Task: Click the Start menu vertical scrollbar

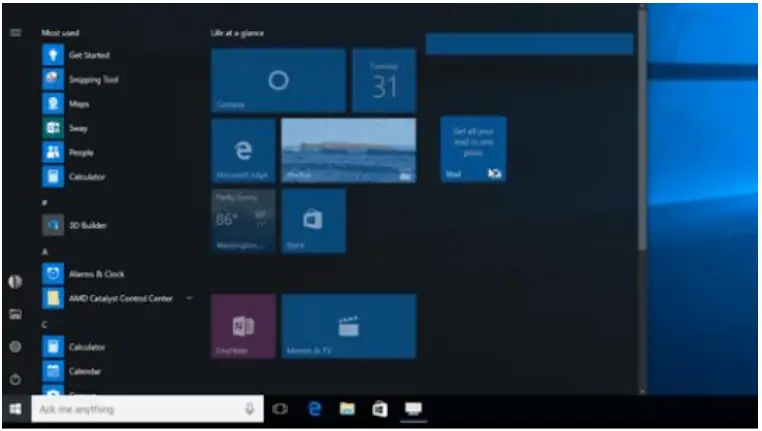Action: point(642,129)
